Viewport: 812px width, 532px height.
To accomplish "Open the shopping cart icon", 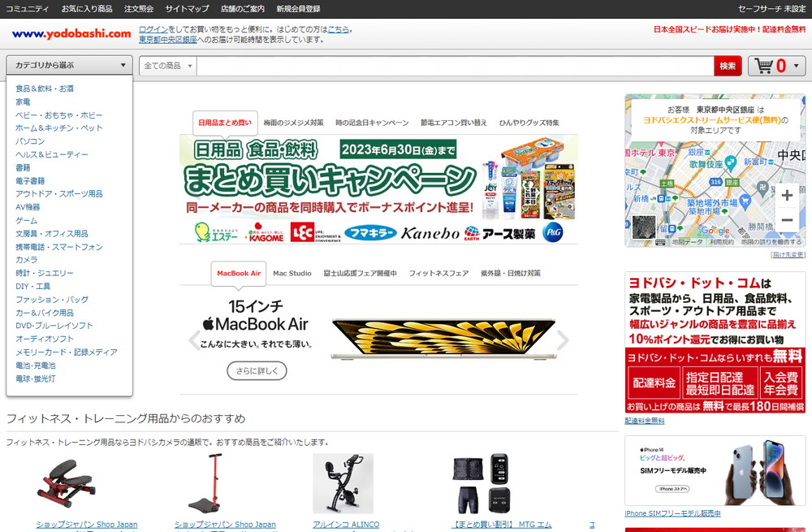I will [x=764, y=66].
